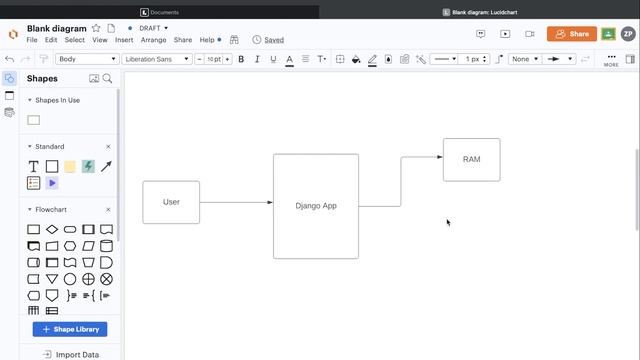Click the document page icon by title
This screenshot has height=360, width=640.
click(111, 28)
